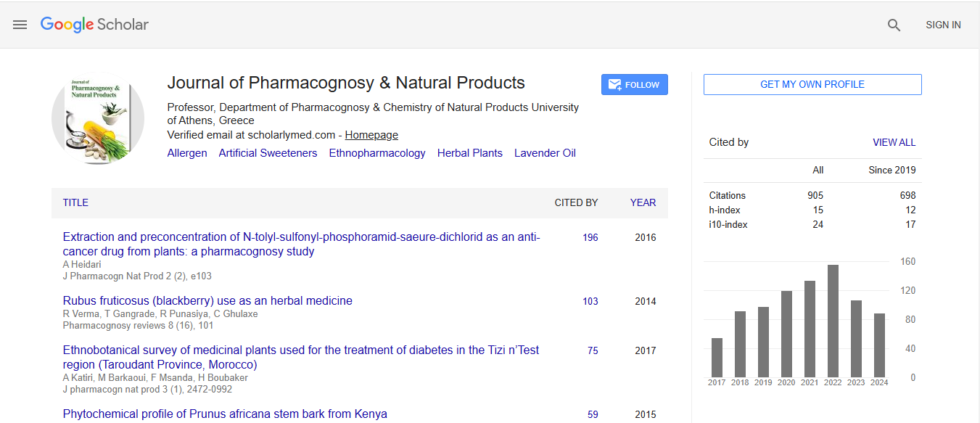Click Get My Own Profile button
This screenshot has width=980, height=423.
click(812, 84)
